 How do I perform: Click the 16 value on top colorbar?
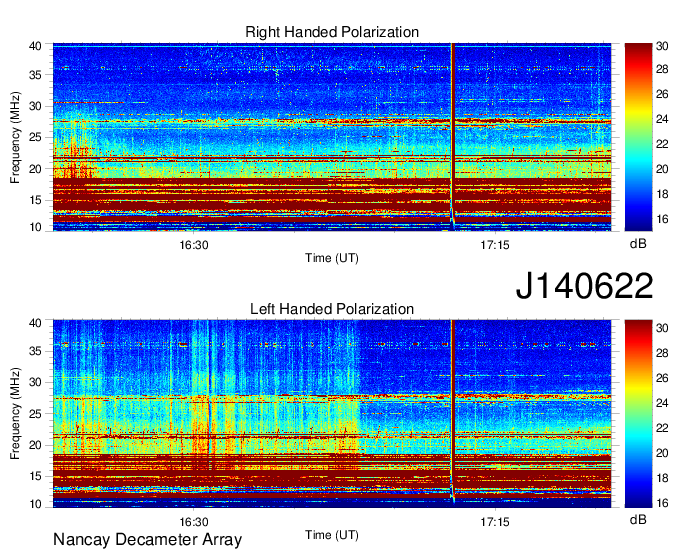[662, 219]
